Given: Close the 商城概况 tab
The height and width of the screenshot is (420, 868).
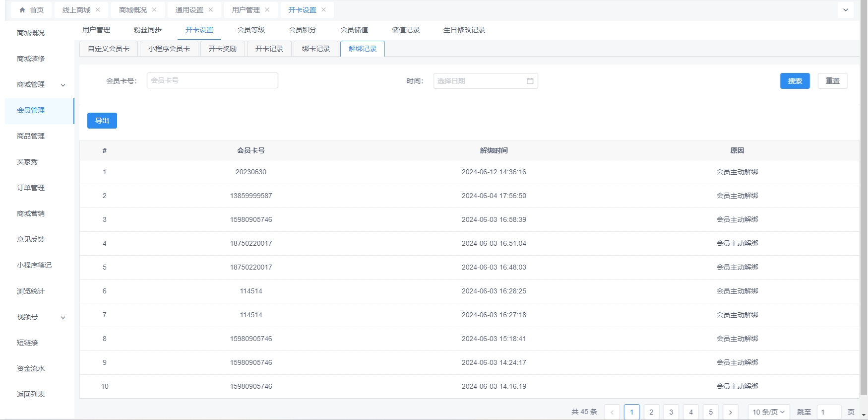Looking at the screenshot, I should tap(154, 10).
